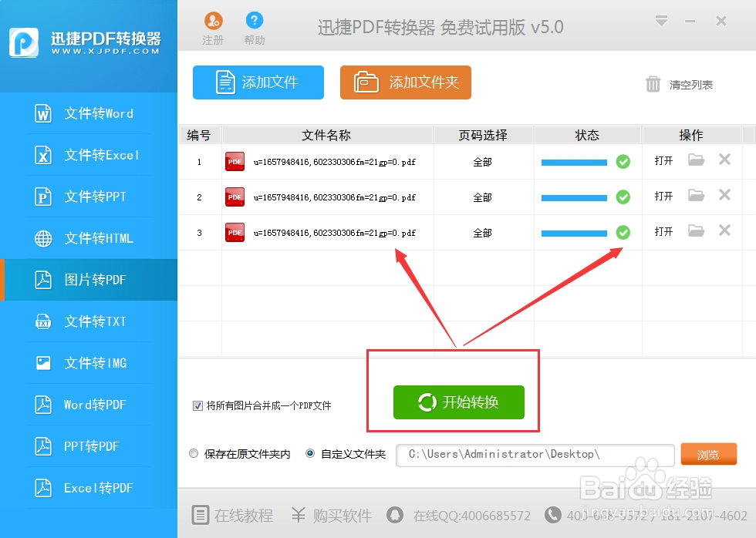Select the 保存在原文件夹内 radio option
756x538 pixels.
(194, 454)
